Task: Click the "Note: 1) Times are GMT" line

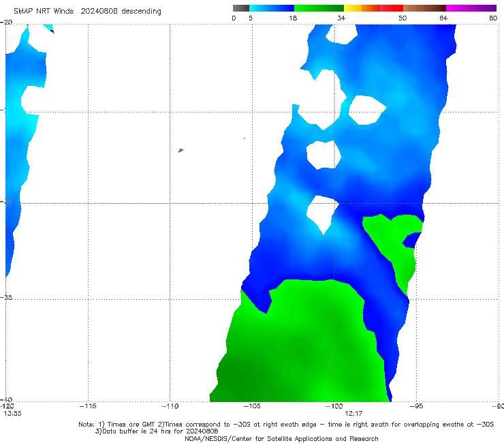Action: 286,425
